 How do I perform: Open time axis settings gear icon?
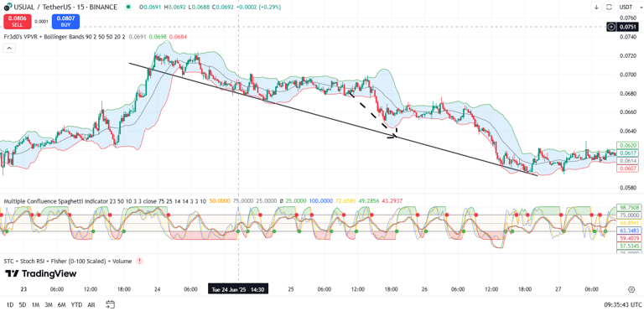click(631, 290)
